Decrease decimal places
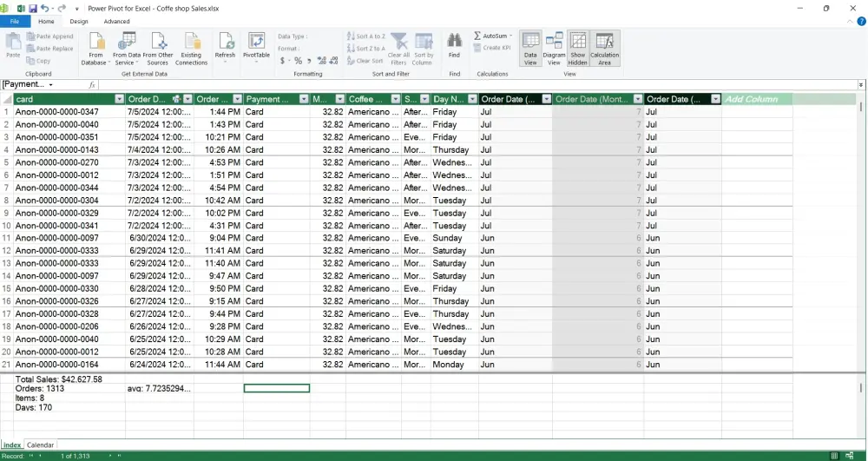The width and height of the screenshot is (868, 461). [335, 61]
